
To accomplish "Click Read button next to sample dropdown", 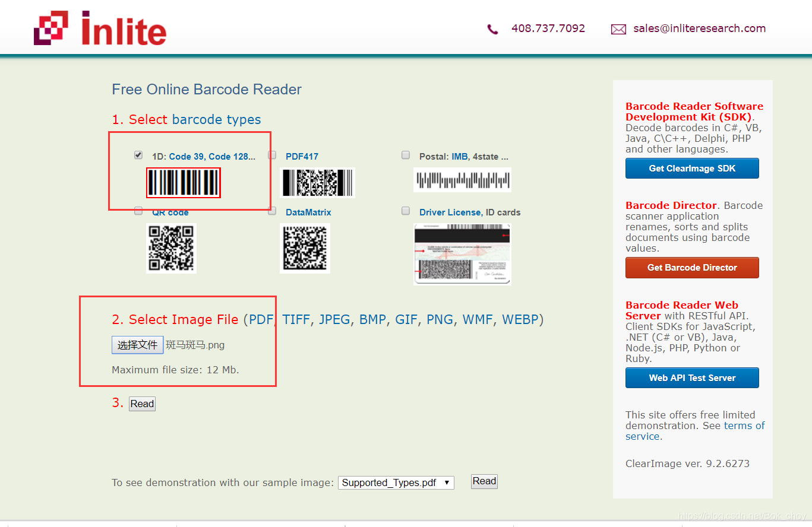I will pos(484,481).
